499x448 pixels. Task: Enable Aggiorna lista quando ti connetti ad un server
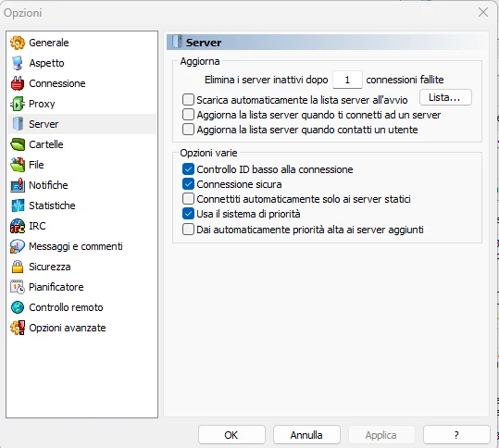[188, 115]
